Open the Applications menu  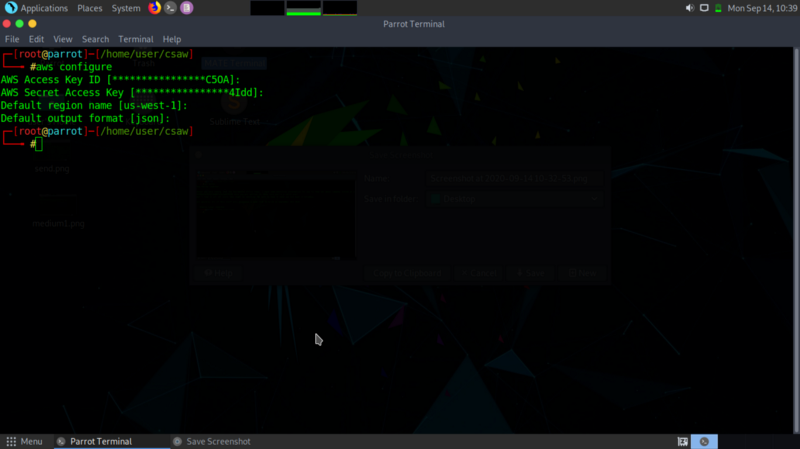[44, 8]
